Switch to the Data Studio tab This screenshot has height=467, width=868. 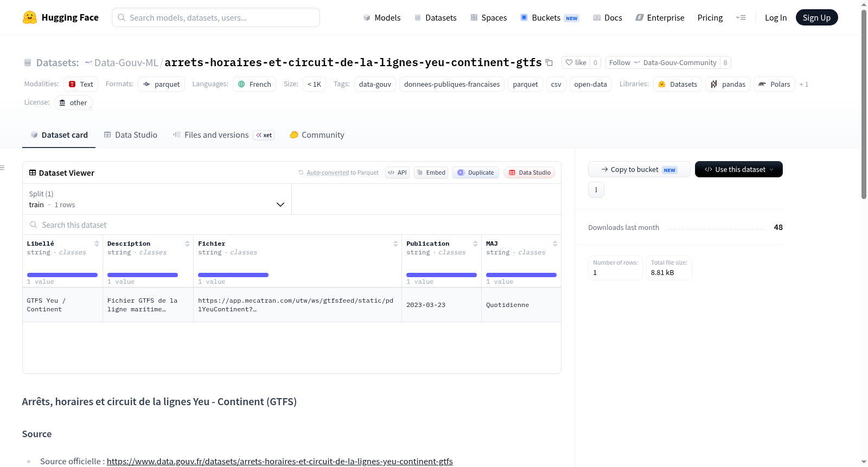click(x=131, y=135)
